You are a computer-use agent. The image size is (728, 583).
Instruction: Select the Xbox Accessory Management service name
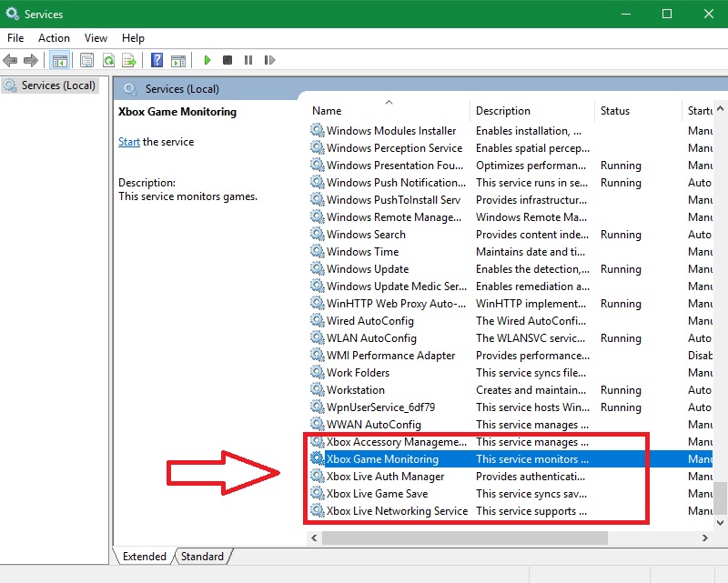pos(397,442)
